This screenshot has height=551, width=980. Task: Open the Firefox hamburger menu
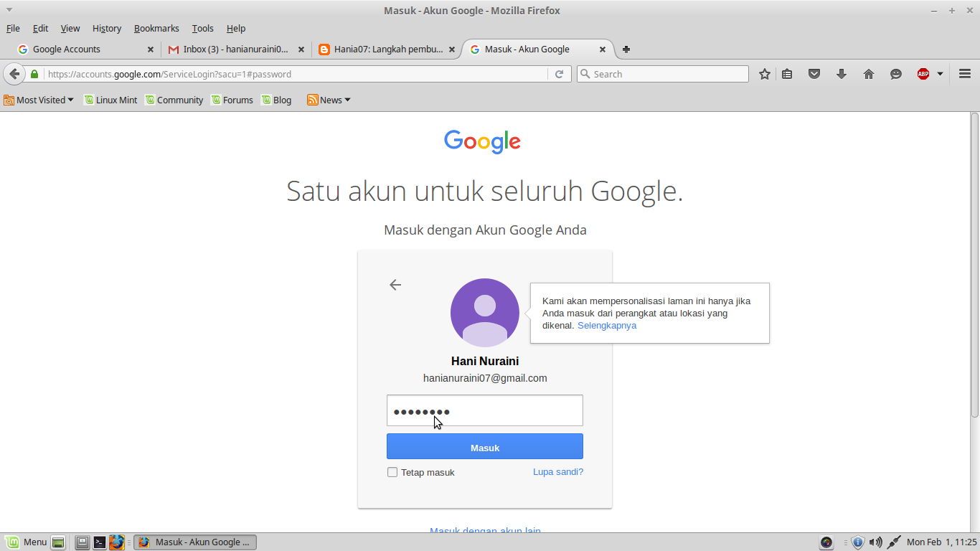click(965, 74)
